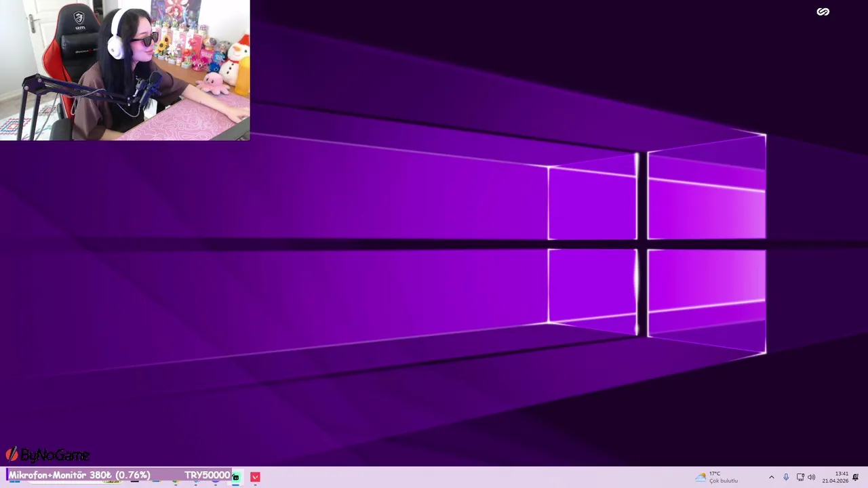Open the notification bell in the taskbar corner
The width and height of the screenshot is (868, 488).
856,477
